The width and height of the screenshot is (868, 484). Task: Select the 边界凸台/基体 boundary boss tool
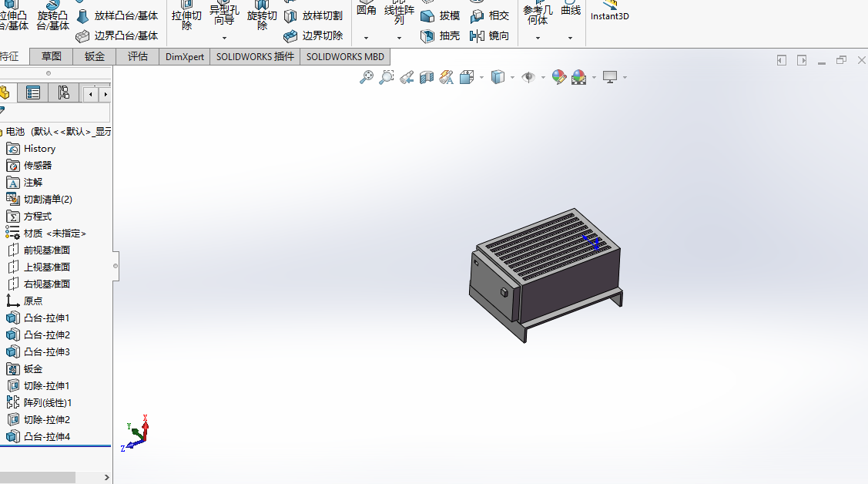117,36
